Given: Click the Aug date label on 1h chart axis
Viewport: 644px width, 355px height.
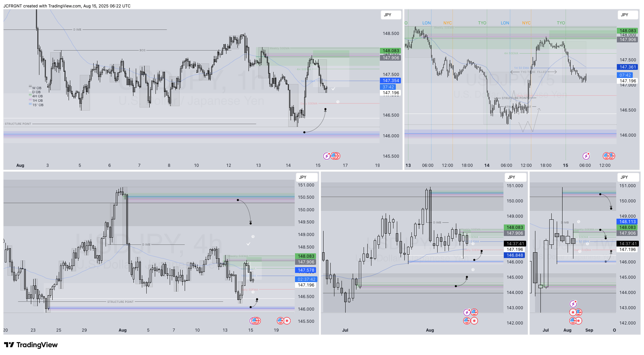Looking at the screenshot, I should point(20,165).
